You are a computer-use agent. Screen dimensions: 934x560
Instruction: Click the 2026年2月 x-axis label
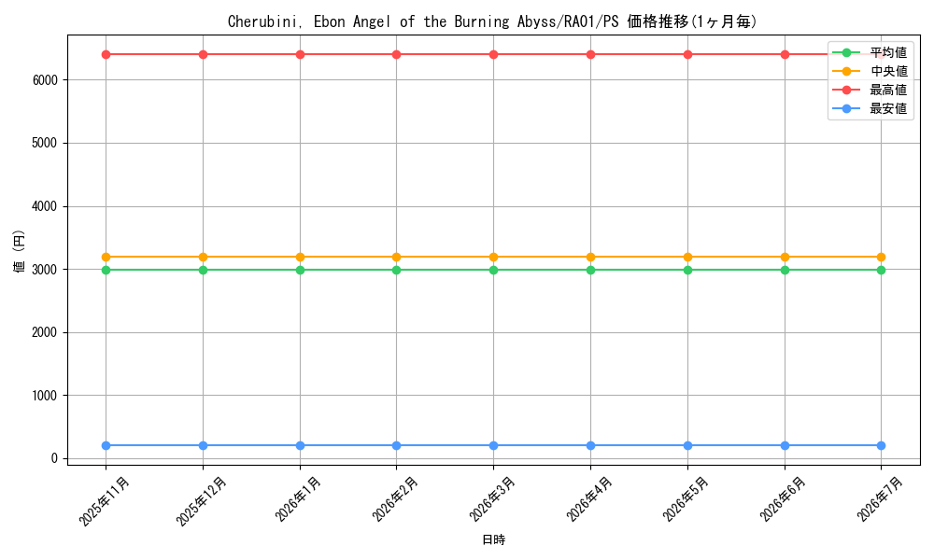click(395, 498)
